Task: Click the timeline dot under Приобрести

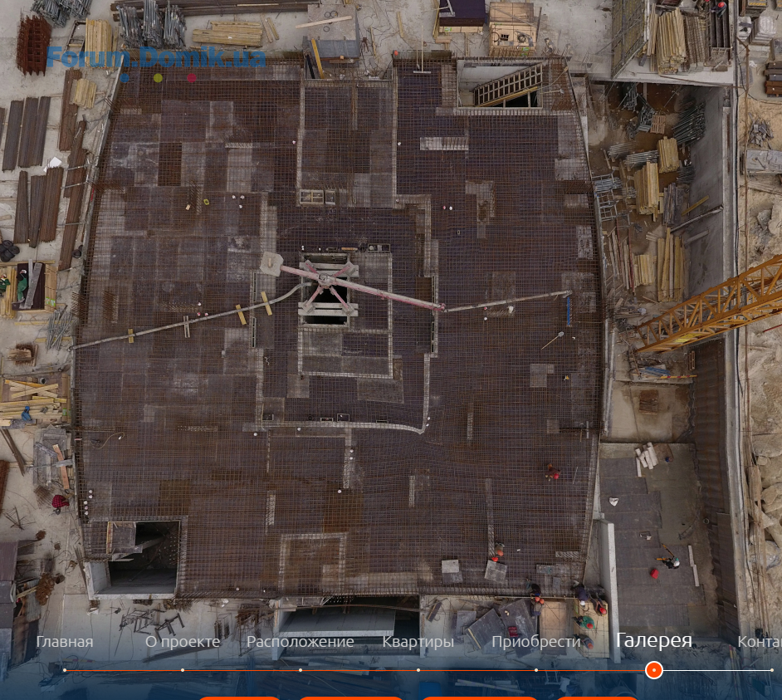Action: point(536,670)
